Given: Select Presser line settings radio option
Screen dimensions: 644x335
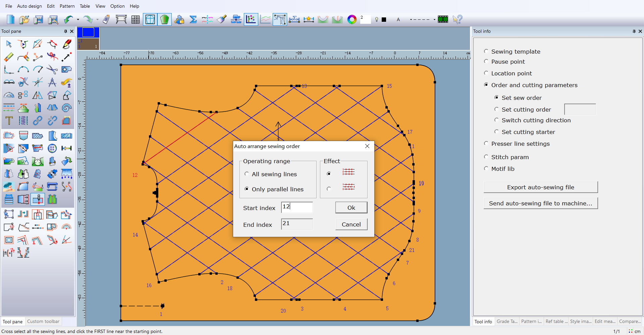Looking at the screenshot, I should pos(486,143).
